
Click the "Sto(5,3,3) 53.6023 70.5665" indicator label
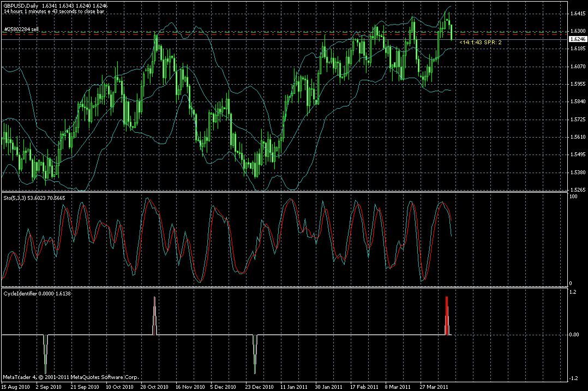click(x=34, y=198)
